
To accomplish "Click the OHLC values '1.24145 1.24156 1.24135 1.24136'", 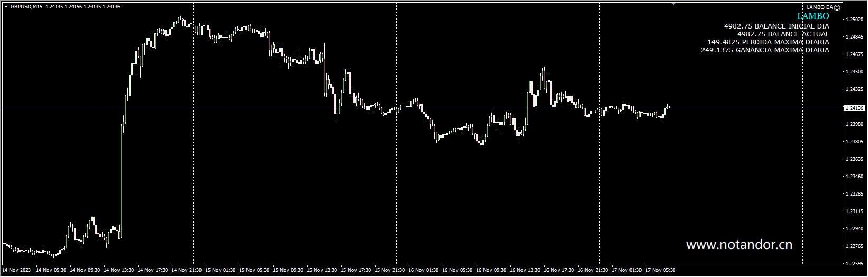I will (x=83, y=7).
